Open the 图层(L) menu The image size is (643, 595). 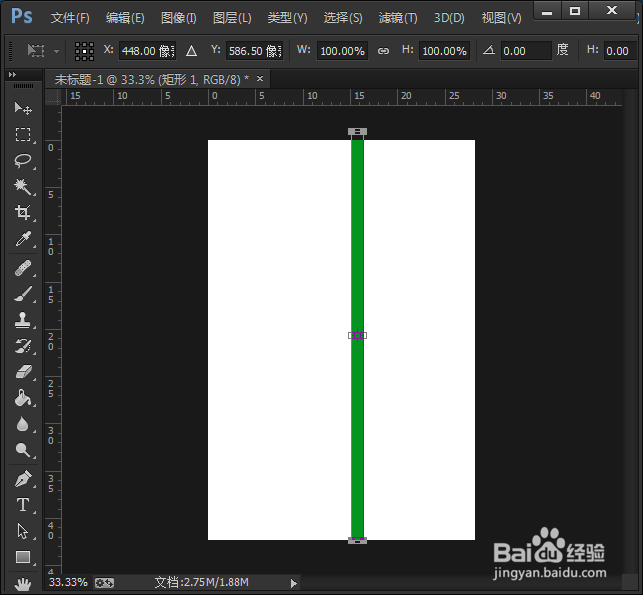(x=232, y=18)
